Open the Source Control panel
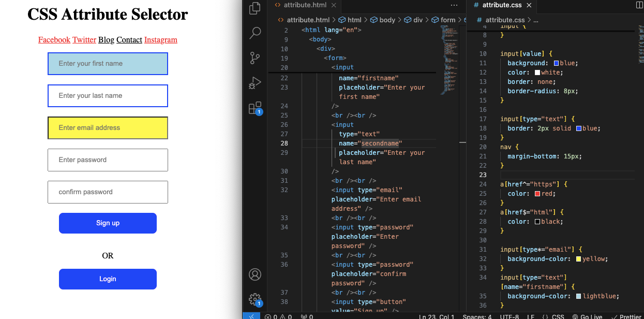644x319 pixels. (x=254, y=57)
